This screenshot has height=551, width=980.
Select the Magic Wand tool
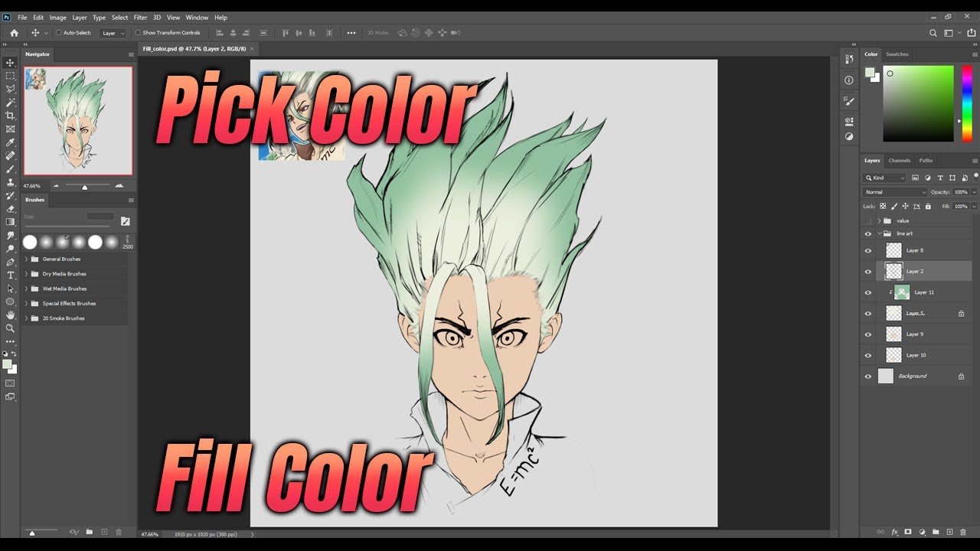pos(10,102)
